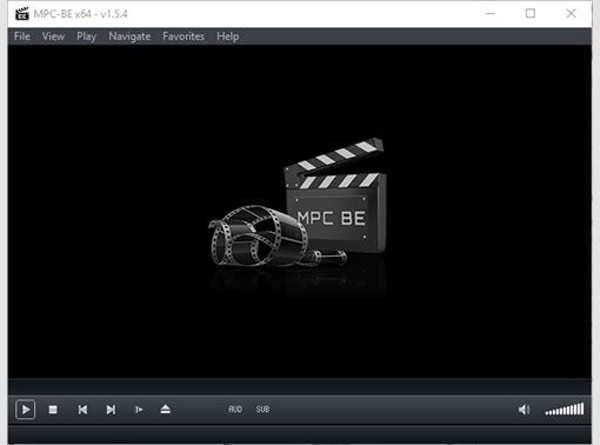Close the MPC-BE window

(571, 14)
